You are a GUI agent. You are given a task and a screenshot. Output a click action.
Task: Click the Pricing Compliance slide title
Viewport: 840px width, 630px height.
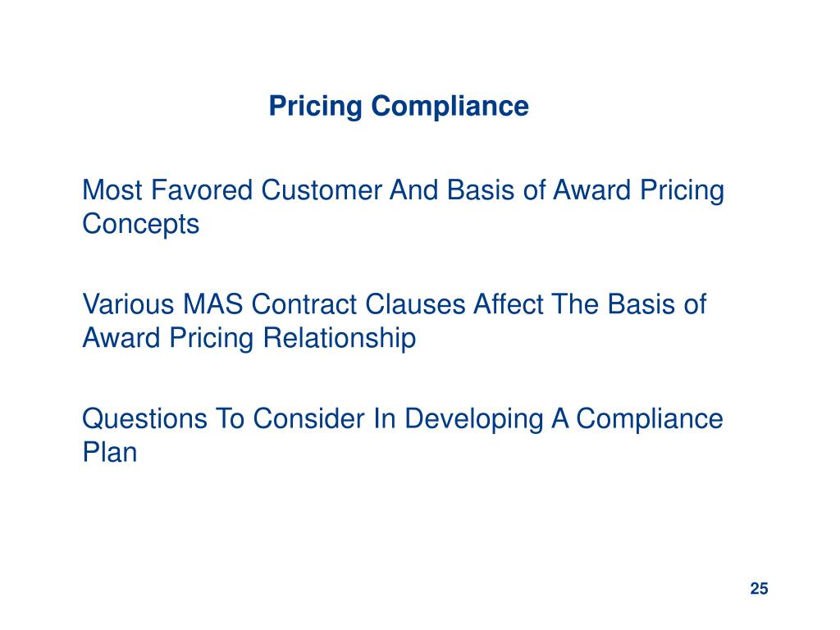[x=399, y=107]
